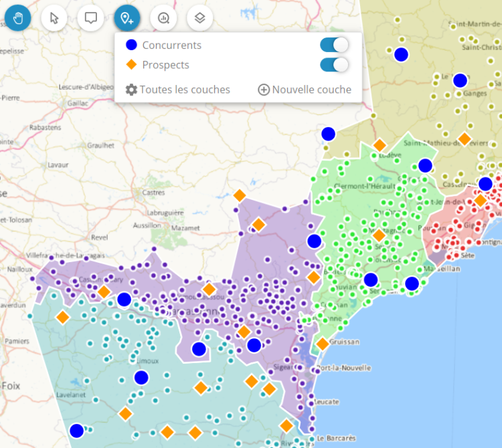This screenshot has width=502, height=448.
Task: Click the blue competitor marker near Limoux
Action: (141, 378)
